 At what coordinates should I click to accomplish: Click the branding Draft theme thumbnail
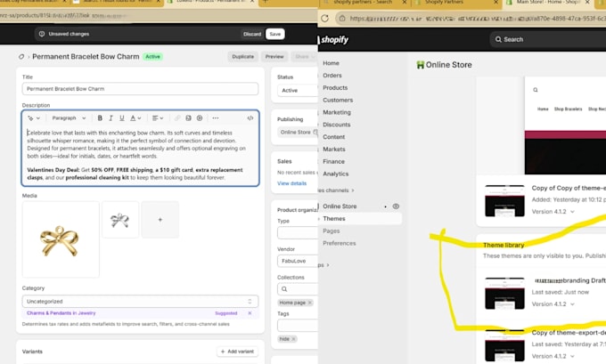coord(504,294)
